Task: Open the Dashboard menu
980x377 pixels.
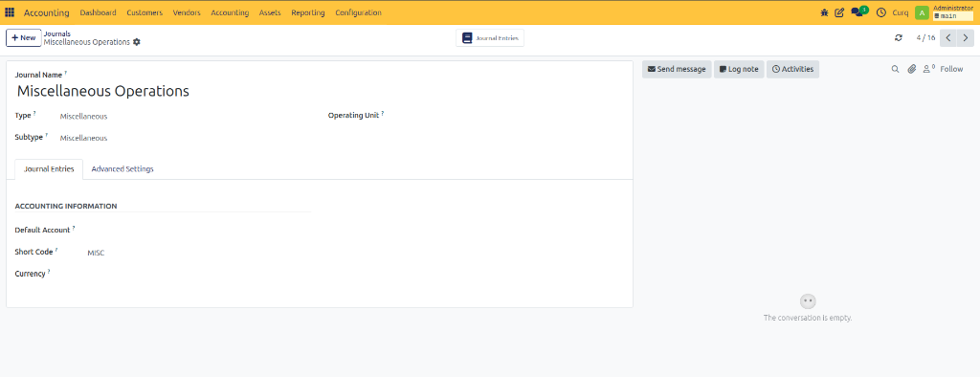Action: (99, 12)
